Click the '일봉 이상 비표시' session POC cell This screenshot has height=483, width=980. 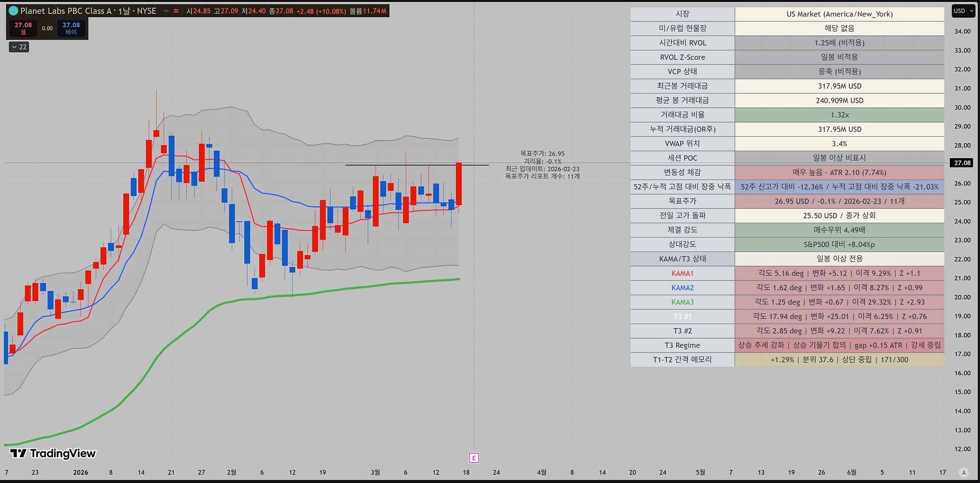840,158
